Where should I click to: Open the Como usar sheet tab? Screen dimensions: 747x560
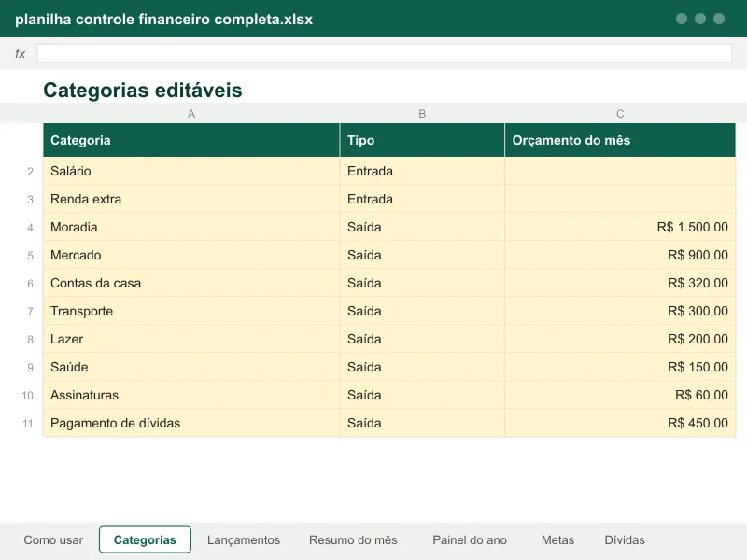pyautogui.click(x=53, y=539)
